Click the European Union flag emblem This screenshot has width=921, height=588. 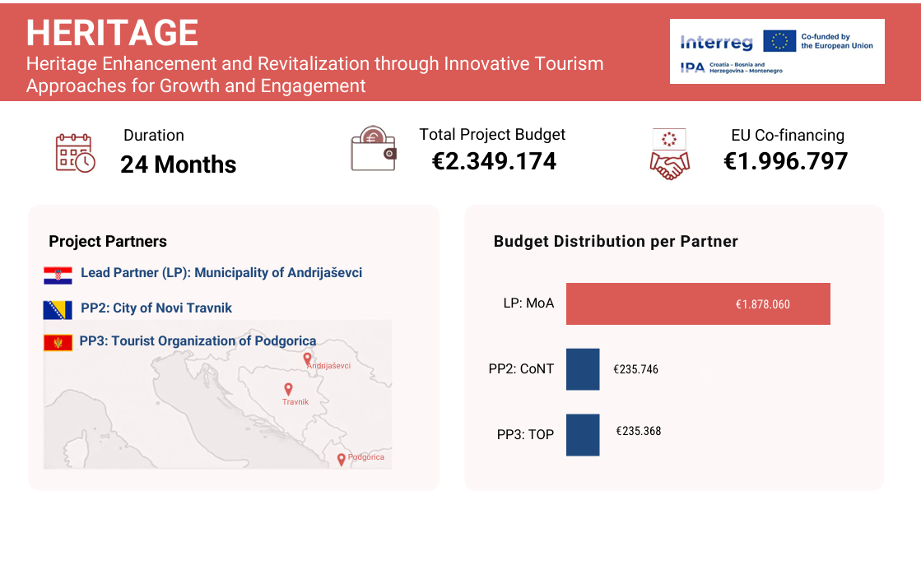pyautogui.click(x=779, y=41)
